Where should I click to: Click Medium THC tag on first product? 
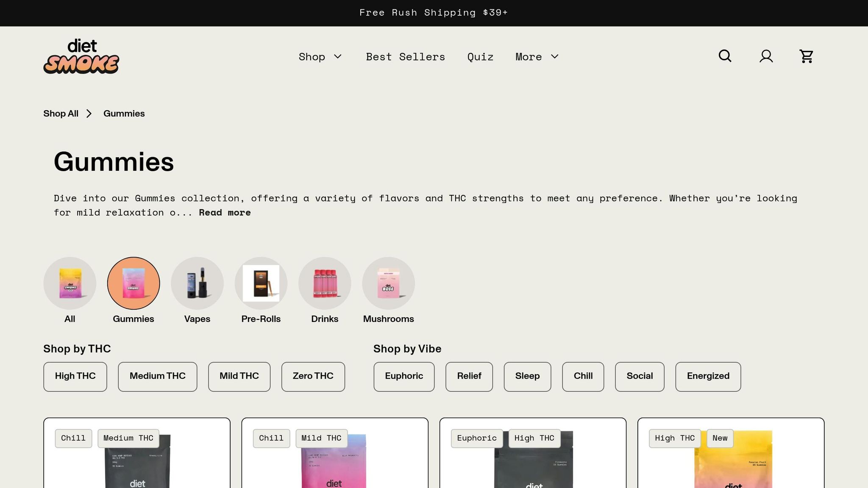click(128, 438)
